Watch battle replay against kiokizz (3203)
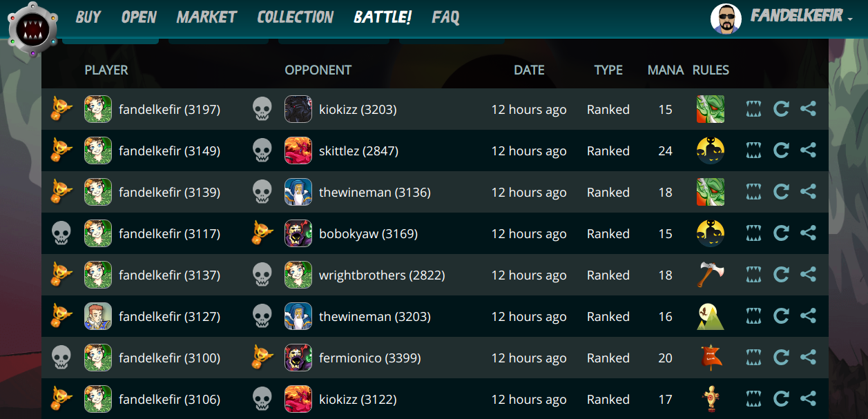 (754, 109)
